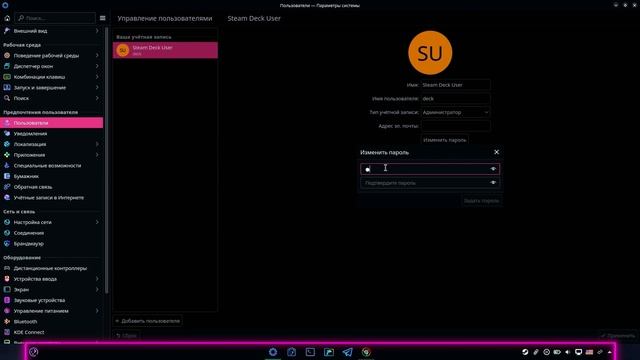
Task: Open Брандмауэр firewall settings
Action: [x=28, y=244]
